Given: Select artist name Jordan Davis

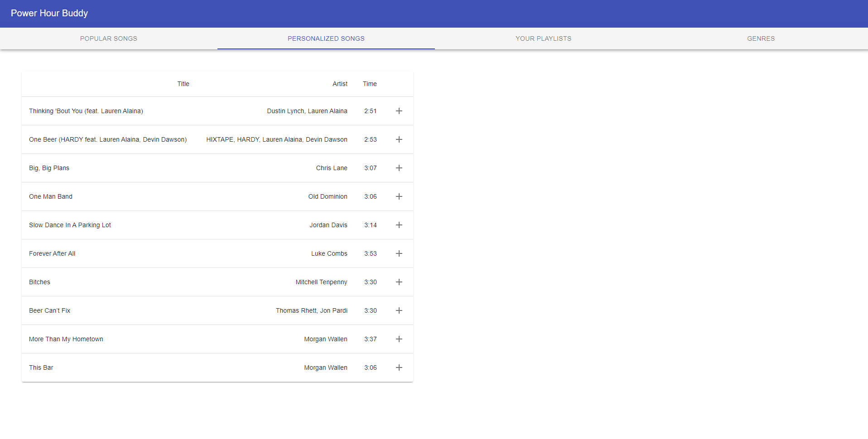Looking at the screenshot, I should tap(328, 225).
